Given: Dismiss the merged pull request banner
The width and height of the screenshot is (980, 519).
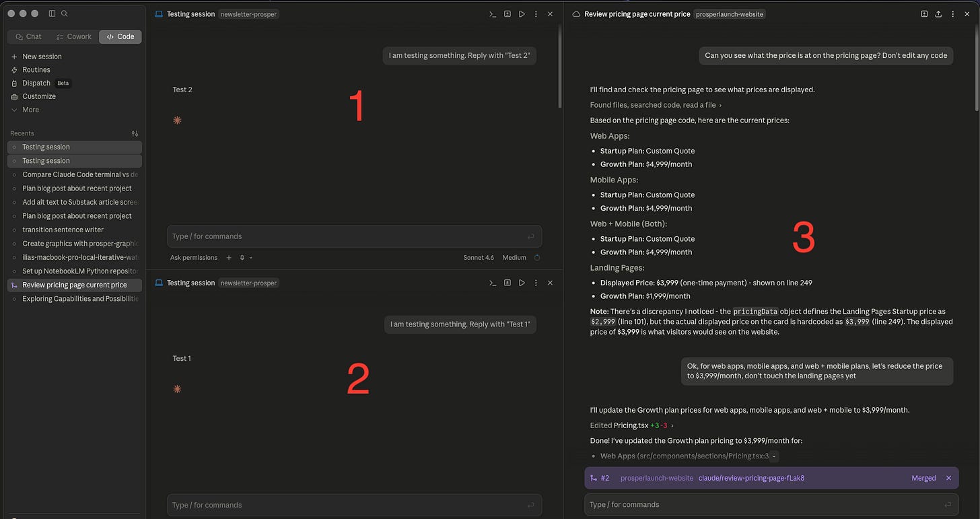Looking at the screenshot, I should pos(948,478).
